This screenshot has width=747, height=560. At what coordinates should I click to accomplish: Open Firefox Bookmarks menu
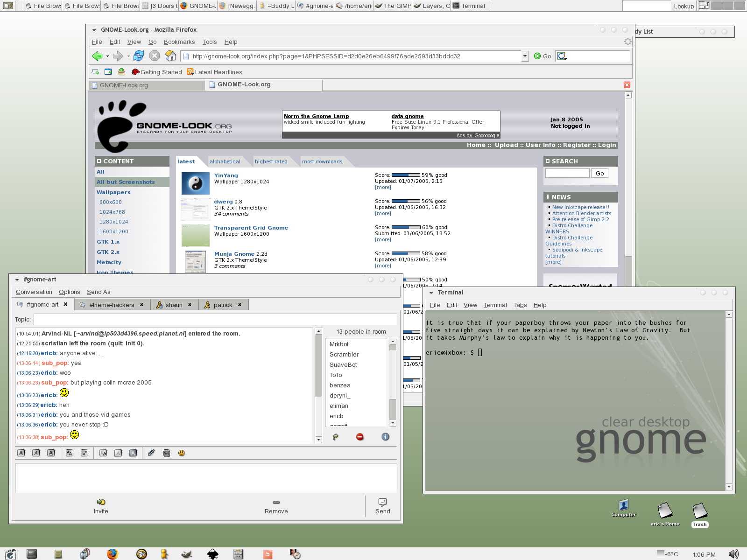179,42
